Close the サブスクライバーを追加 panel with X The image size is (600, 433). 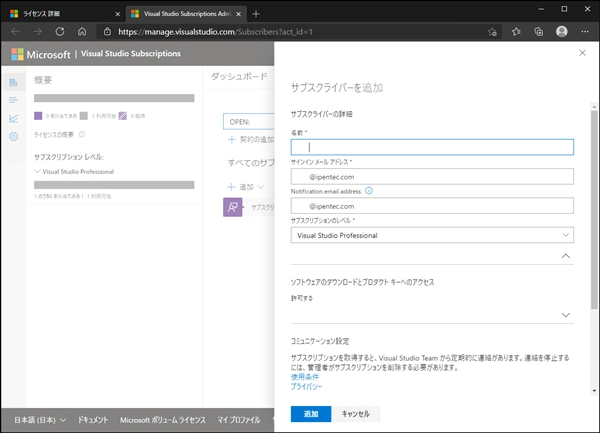point(582,53)
